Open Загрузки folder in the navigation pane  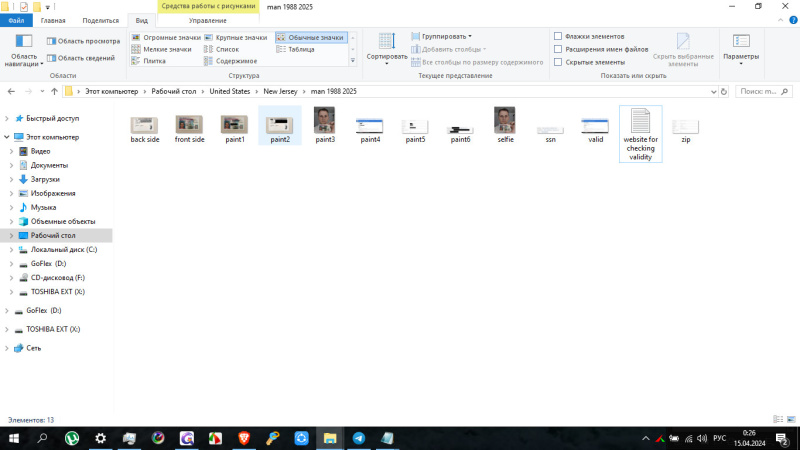point(45,179)
